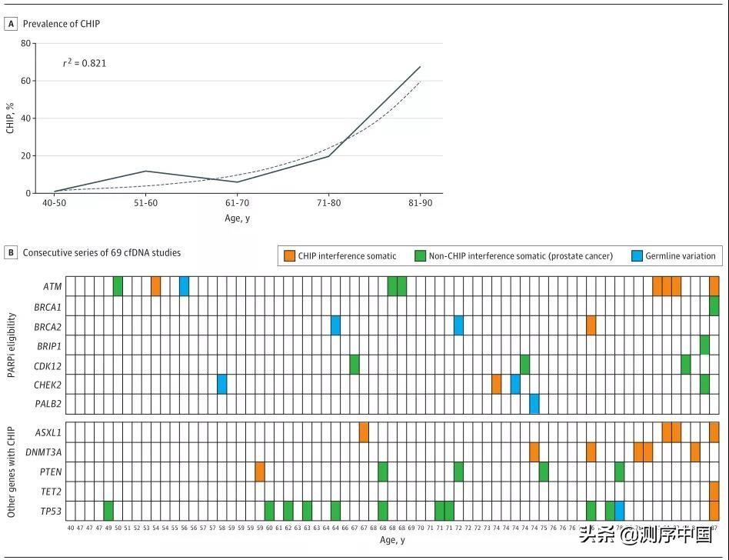729x560 pixels.
Task: Click the "r² = 0.821" annotation
Action: point(85,62)
